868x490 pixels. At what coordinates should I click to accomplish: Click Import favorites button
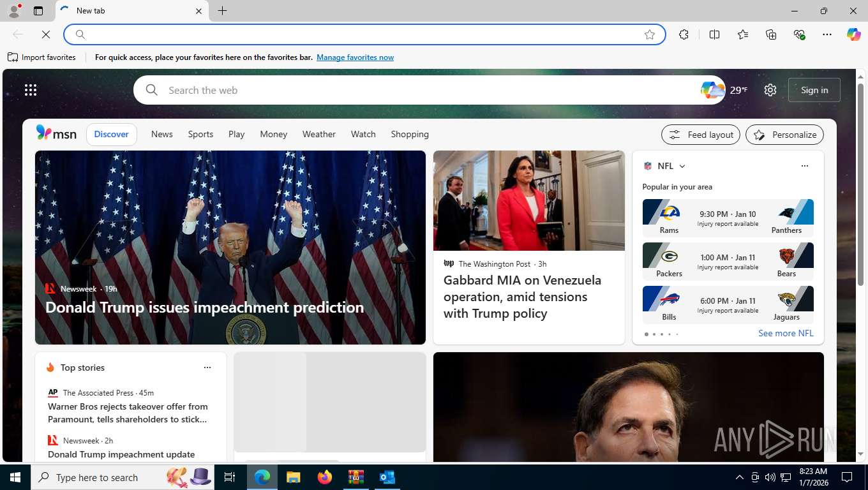tap(41, 57)
